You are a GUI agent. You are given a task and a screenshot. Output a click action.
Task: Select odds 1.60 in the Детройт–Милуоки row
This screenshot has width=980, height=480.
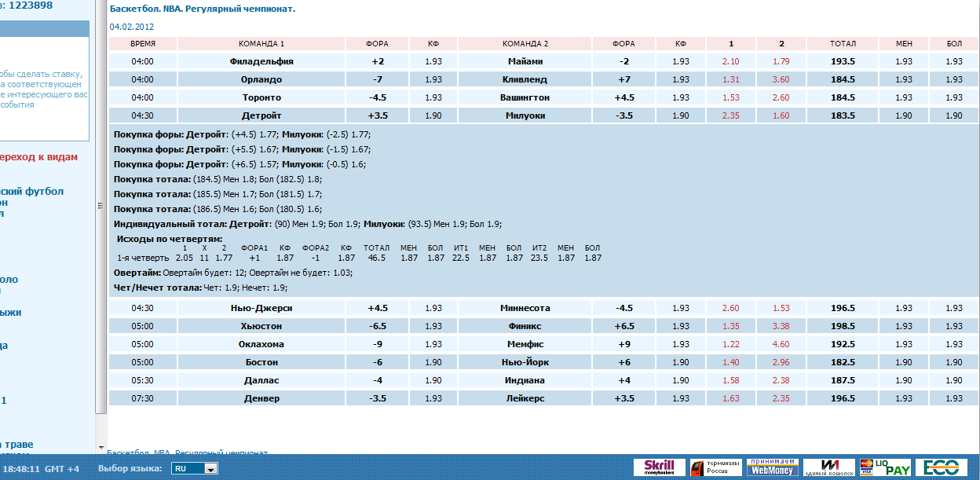(781, 115)
